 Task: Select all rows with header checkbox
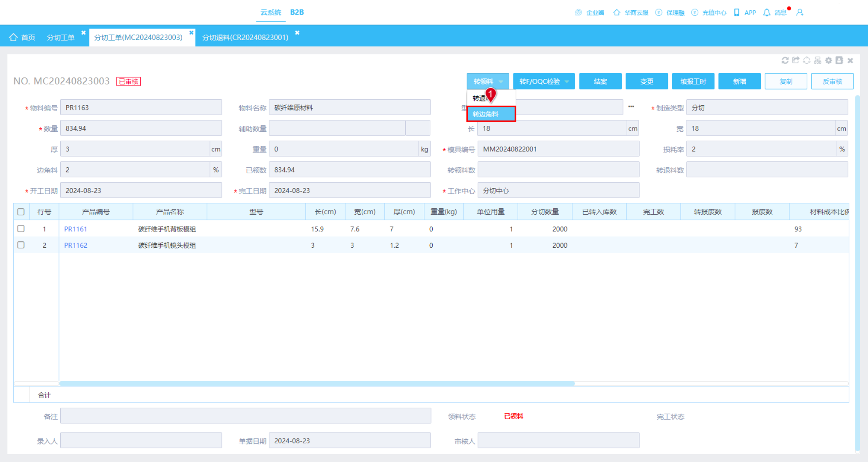pyautogui.click(x=21, y=212)
